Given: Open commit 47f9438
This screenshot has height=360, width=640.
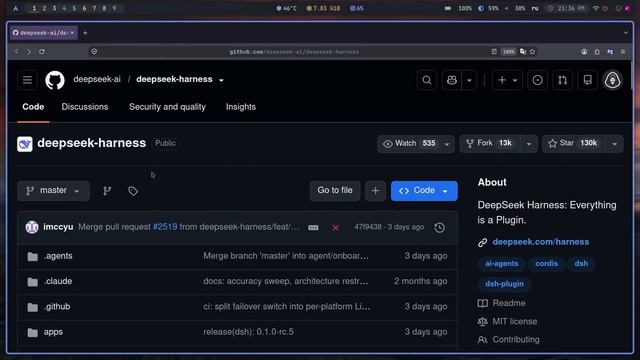Looking at the screenshot, I should click(x=368, y=227).
